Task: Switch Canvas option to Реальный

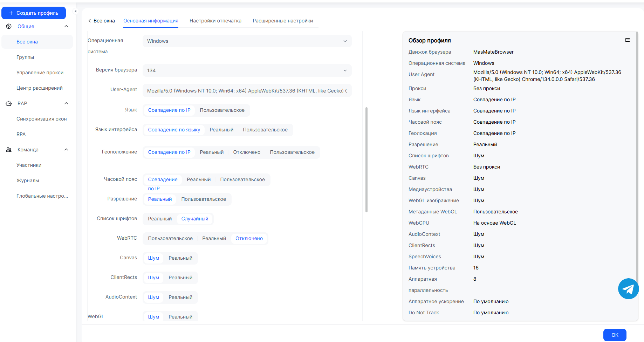Action: pos(180,258)
